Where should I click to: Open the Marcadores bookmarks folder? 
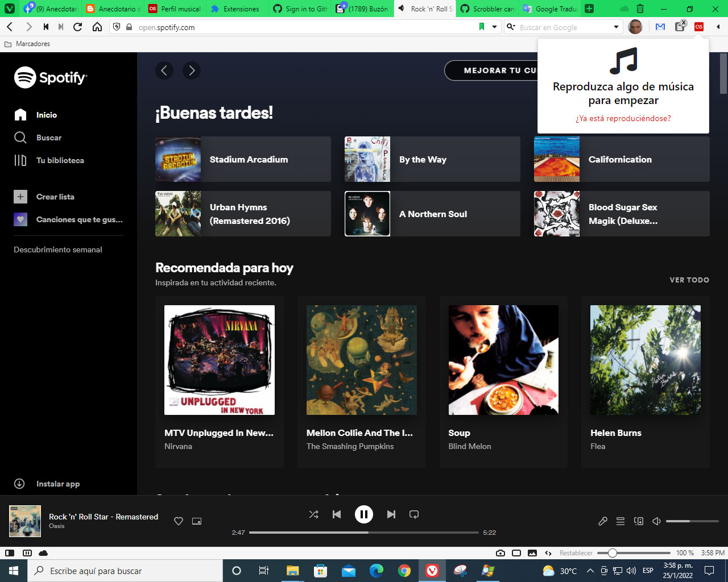click(27, 44)
